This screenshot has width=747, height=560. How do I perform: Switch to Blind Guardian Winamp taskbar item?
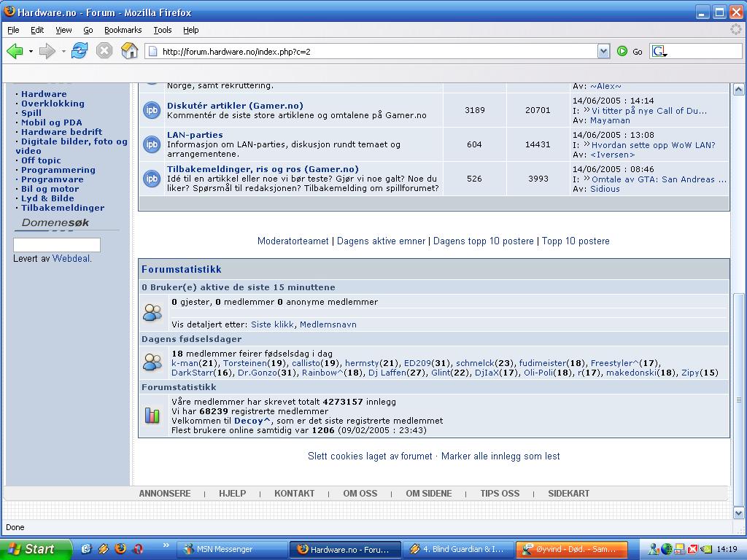click(x=458, y=549)
